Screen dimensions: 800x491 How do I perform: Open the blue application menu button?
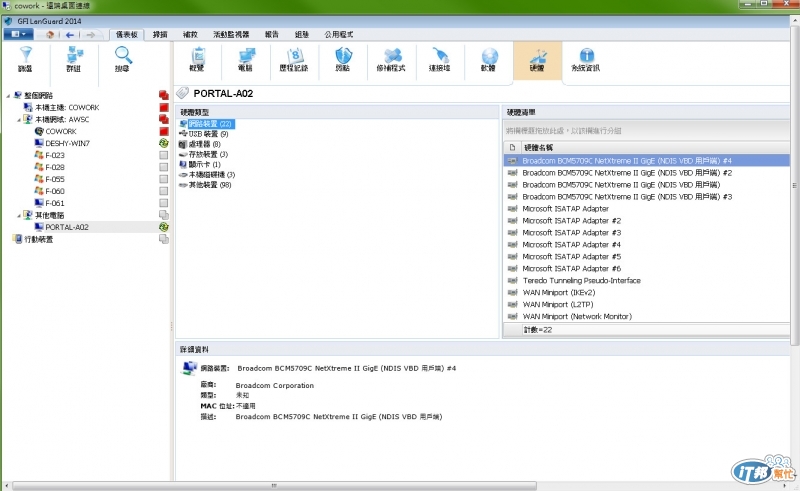pos(18,34)
